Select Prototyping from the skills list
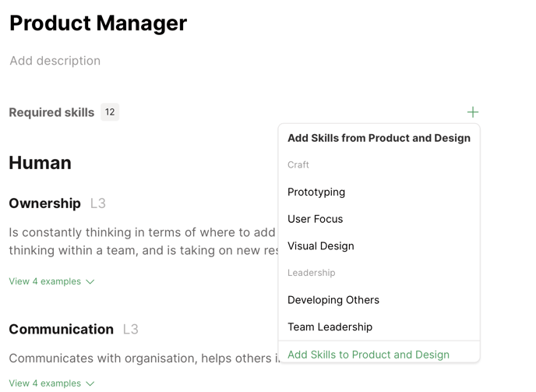Image resolution: width=536 pixels, height=392 pixels. 316,192
